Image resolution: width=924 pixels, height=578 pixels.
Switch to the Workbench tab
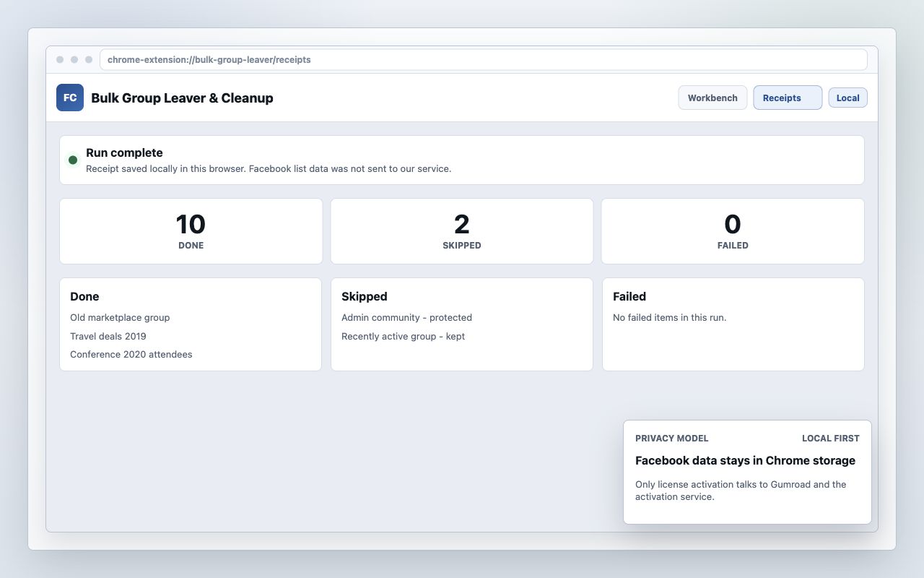click(712, 98)
